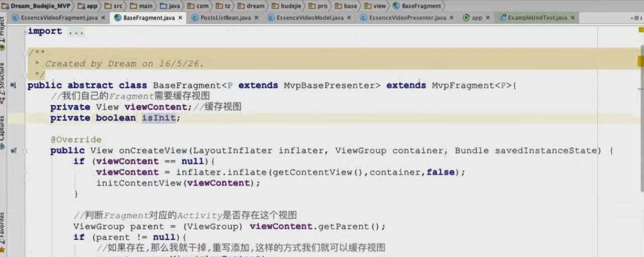Click the BaseFragment.java tab class icon
644x257 pixels.
coord(118,18)
